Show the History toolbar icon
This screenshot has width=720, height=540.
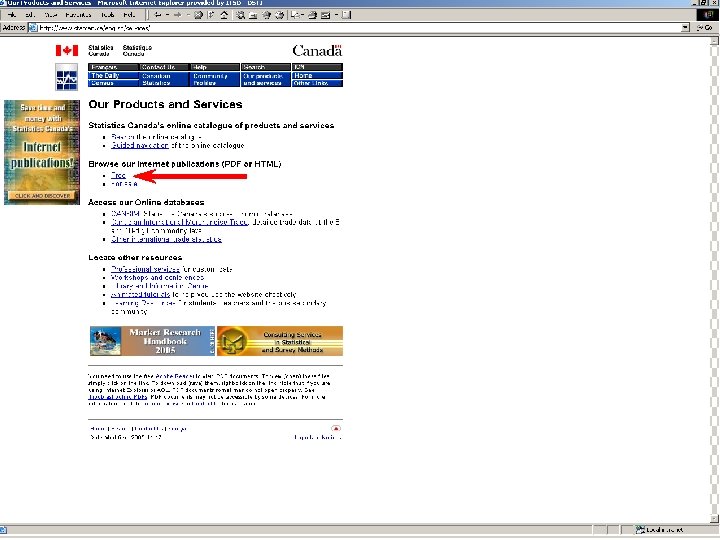[x=279, y=15]
